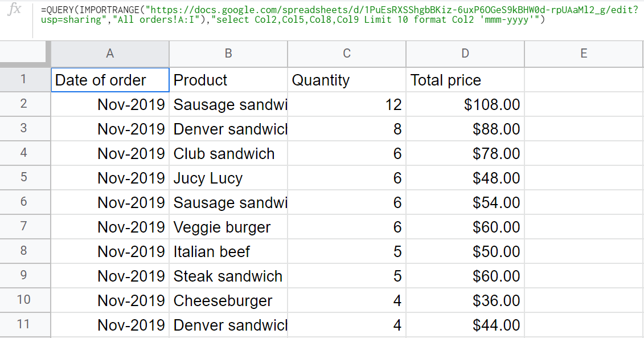
Task: Select the Quantity column header C
Action: click(346, 54)
